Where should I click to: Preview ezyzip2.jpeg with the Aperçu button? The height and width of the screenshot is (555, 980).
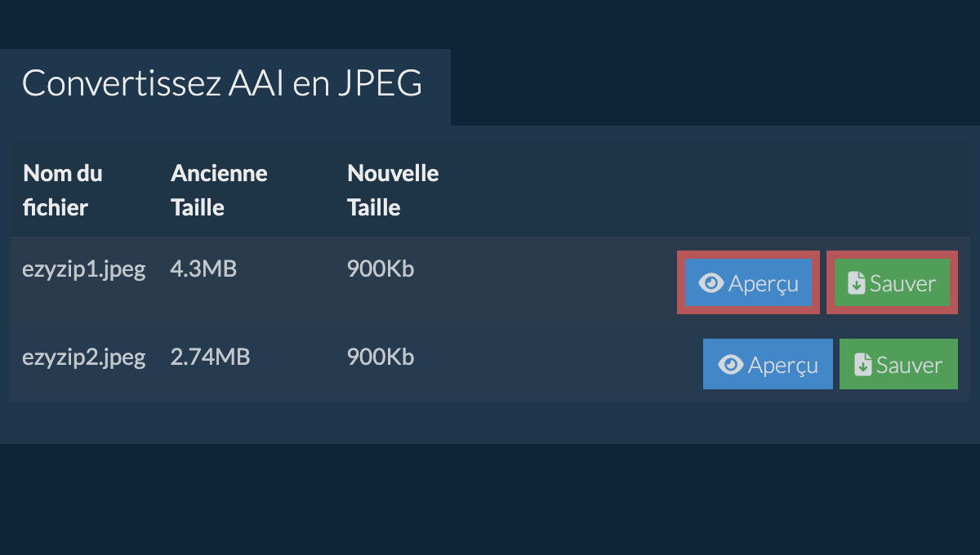point(768,365)
